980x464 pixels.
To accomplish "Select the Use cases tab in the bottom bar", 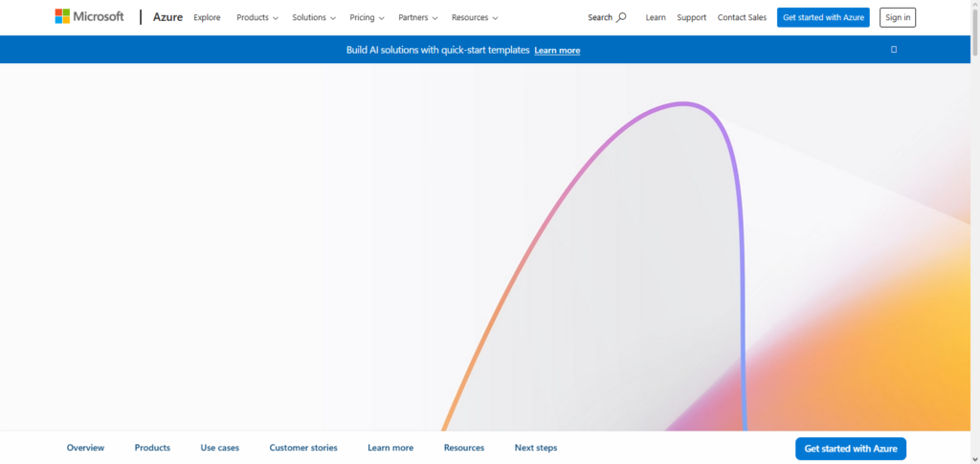I will (x=220, y=448).
